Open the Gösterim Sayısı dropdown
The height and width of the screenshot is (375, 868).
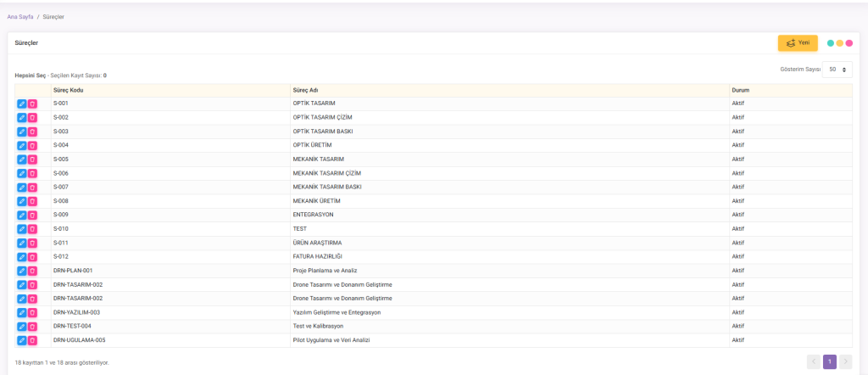click(x=837, y=70)
